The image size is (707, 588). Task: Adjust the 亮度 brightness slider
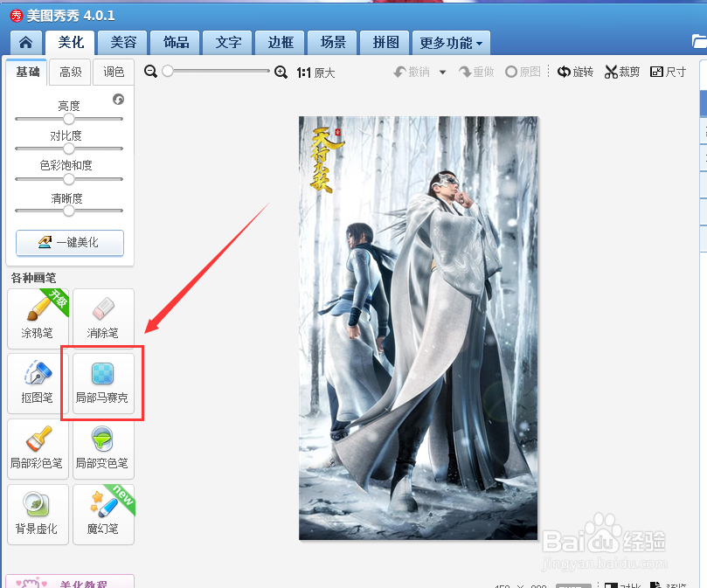click(x=68, y=119)
